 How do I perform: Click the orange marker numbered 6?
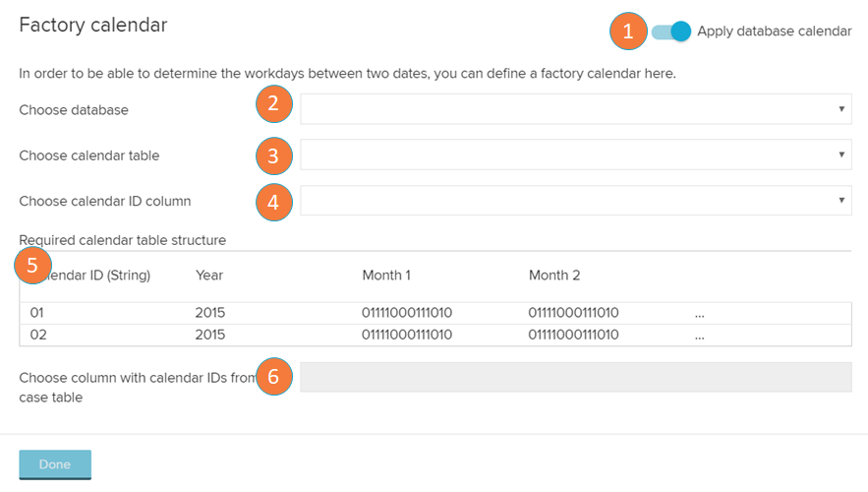click(x=274, y=376)
